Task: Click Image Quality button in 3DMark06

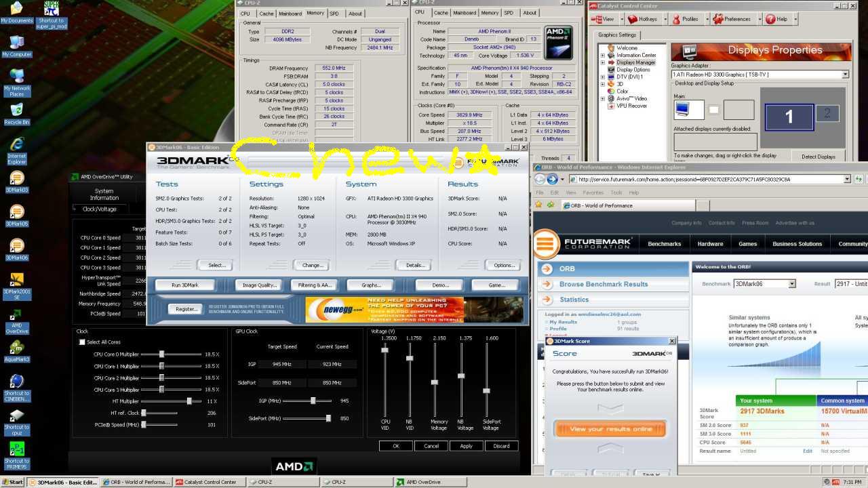Action: point(260,285)
